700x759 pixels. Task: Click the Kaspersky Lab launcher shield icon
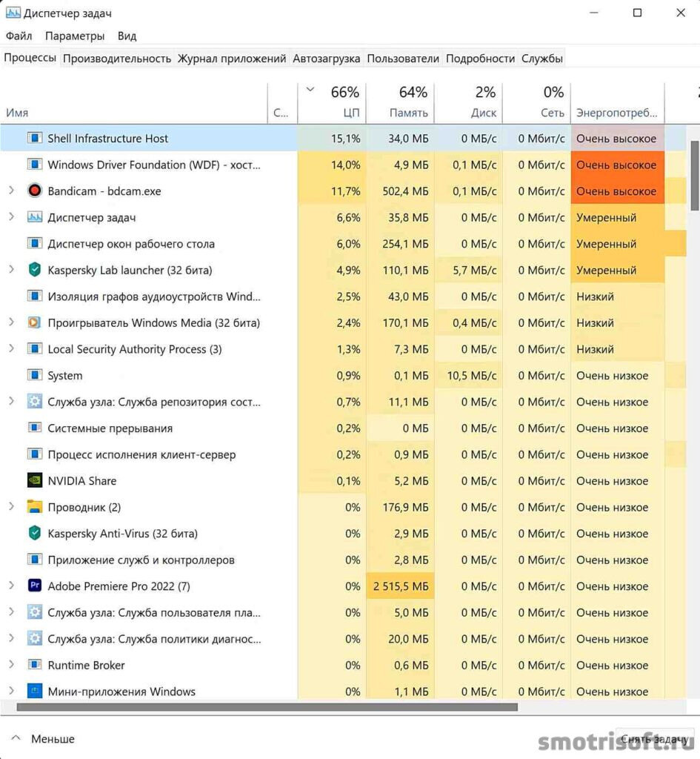coord(34,270)
